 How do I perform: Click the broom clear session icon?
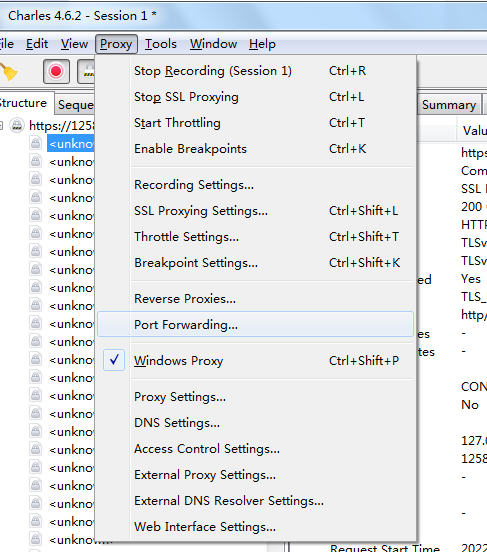(9, 72)
